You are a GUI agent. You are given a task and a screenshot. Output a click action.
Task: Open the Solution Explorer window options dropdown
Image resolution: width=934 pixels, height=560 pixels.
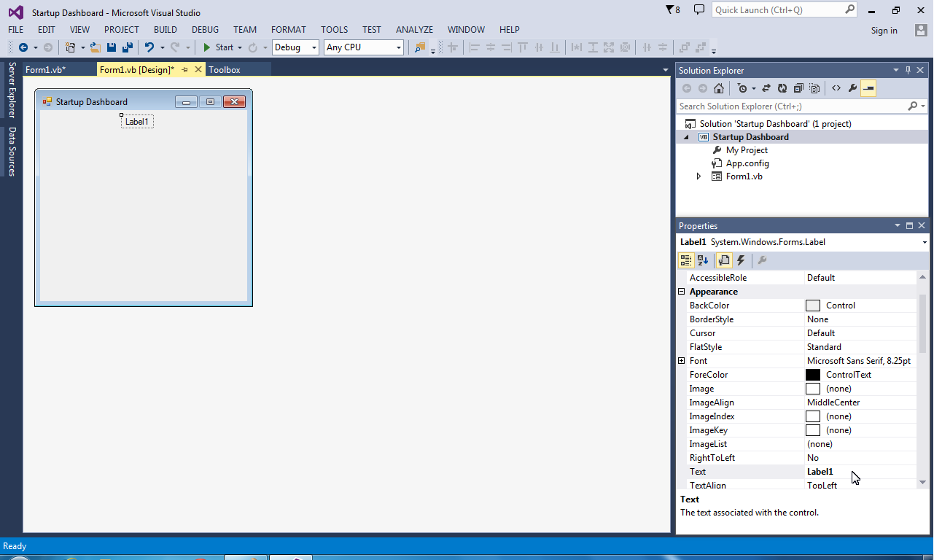[897, 71]
